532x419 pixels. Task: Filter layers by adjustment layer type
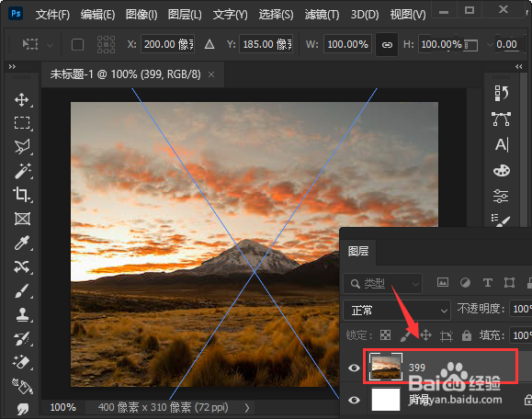coord(465,282)
